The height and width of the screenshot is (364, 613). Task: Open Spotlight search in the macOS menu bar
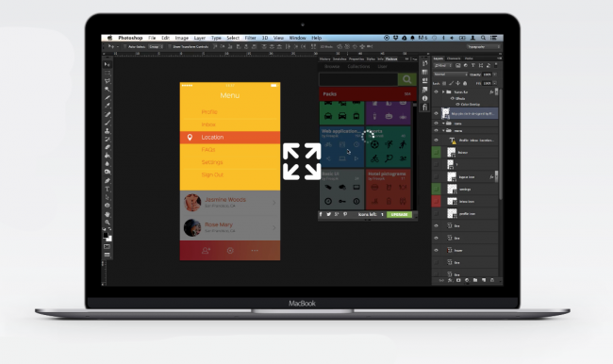[483, 38]
